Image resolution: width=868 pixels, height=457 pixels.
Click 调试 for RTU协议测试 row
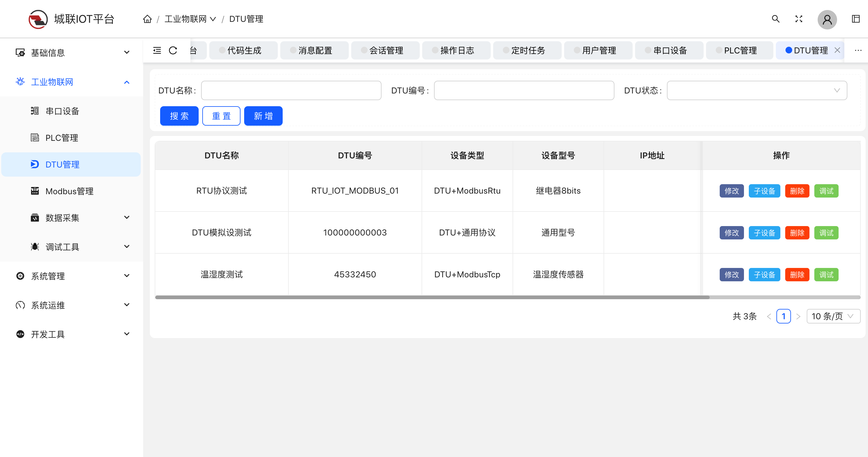pyautogui.click(x=826, y=191)
